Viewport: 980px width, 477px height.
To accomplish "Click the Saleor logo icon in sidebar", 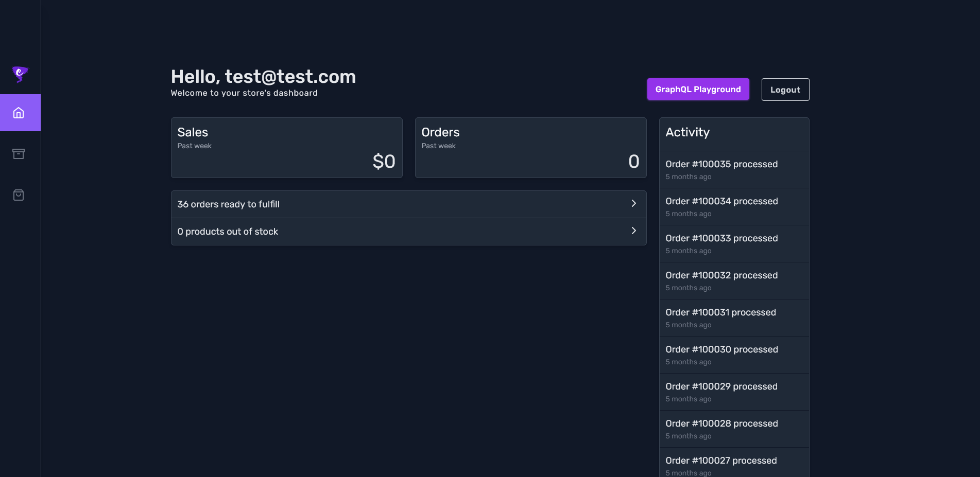I will click(x=20, y=74).
